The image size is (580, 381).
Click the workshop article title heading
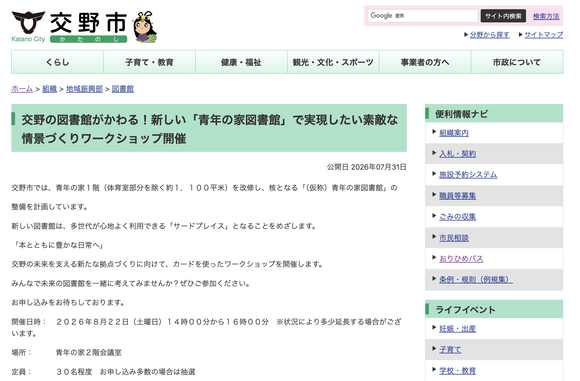pos(209,128)
